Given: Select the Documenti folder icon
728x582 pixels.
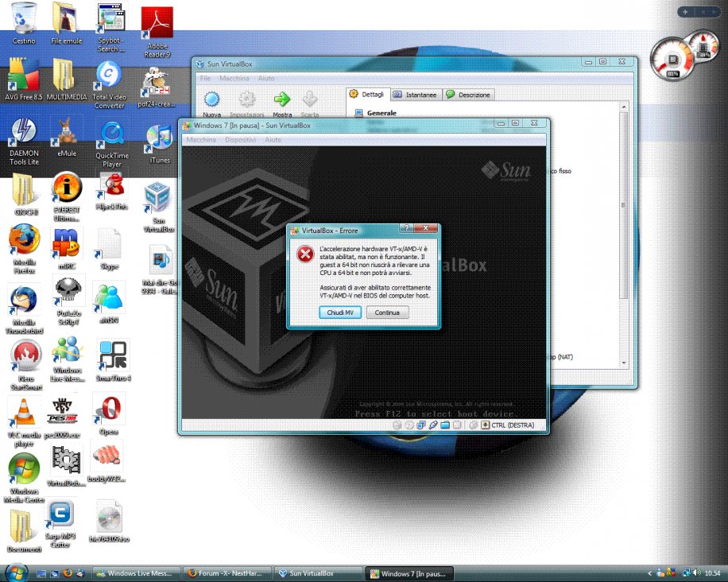Looking at the screenshot, I should 24,530.
